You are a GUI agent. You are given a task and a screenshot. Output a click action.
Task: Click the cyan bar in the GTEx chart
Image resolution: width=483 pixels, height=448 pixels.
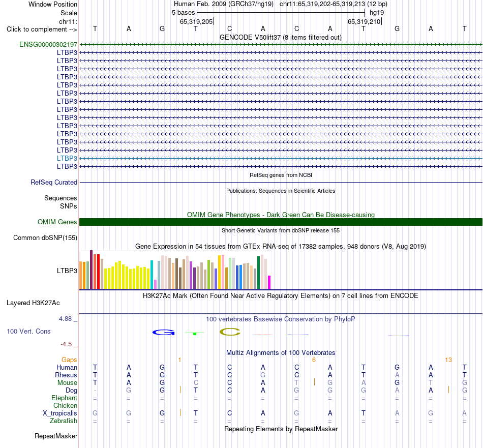pos(152,275)
